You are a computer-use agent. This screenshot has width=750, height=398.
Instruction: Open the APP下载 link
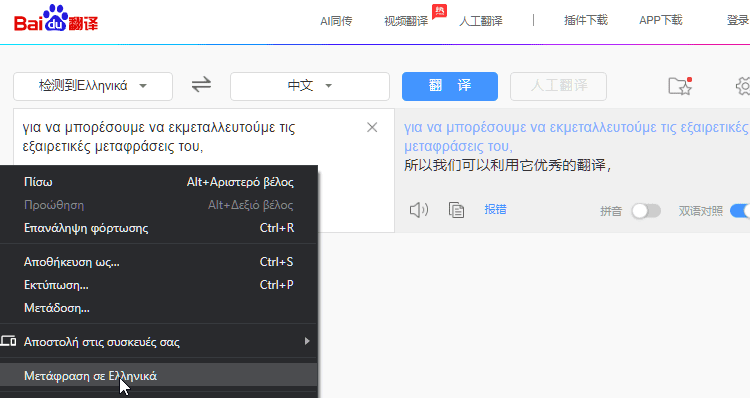(x=661, y=20)
